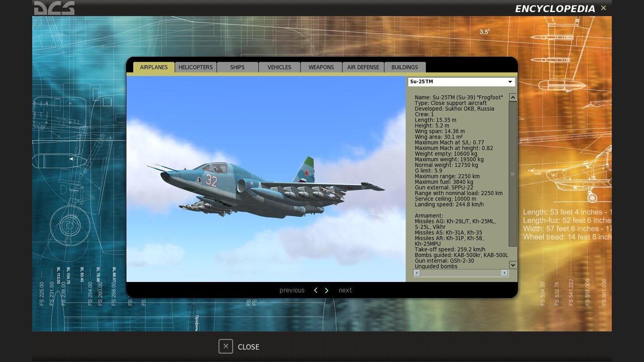Click the horizontal scroll right arrow
Screen dimensions: 644x362
504,273
